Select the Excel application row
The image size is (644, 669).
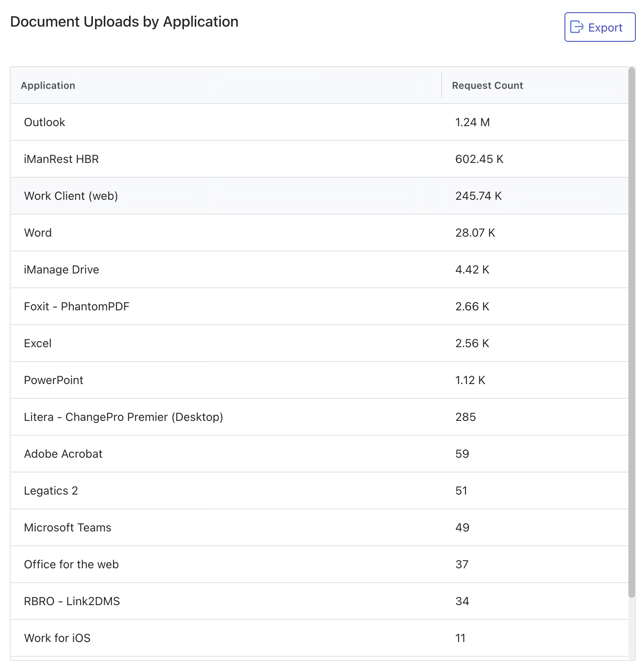pyautogui.click(x=320, y=343)
